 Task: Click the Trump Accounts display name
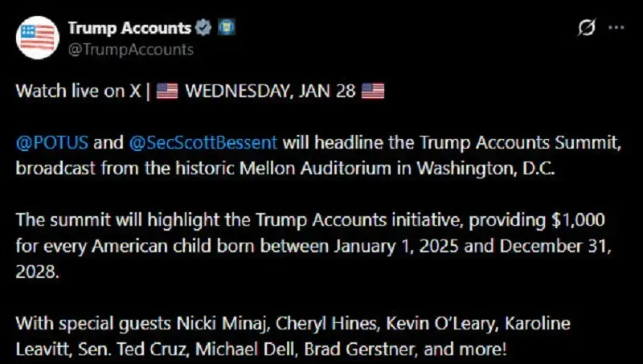coord(129,28)
